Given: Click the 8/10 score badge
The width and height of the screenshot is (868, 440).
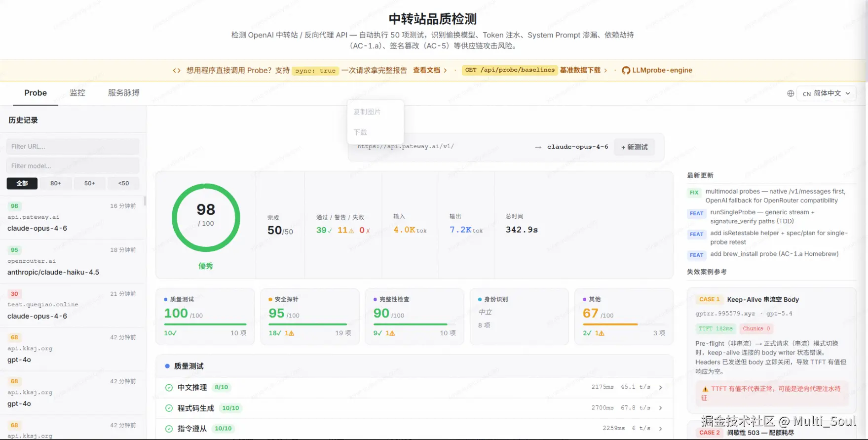Looking at the screenshot, I should 222,388.
